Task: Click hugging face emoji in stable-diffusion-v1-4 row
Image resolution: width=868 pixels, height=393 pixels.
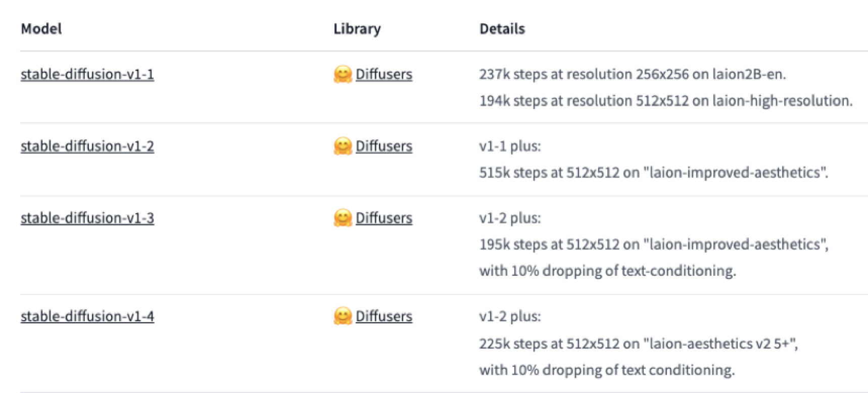Action: [343, 316]
